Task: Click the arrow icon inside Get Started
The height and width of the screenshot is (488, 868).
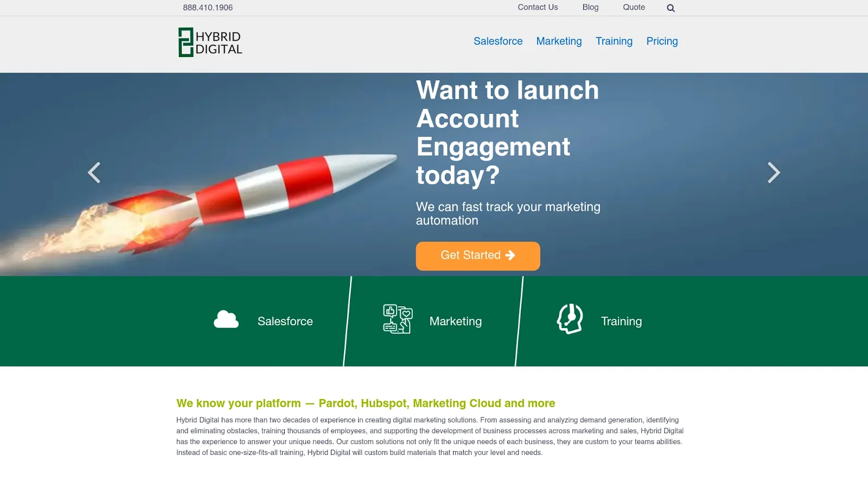Action: coord(510,255)
